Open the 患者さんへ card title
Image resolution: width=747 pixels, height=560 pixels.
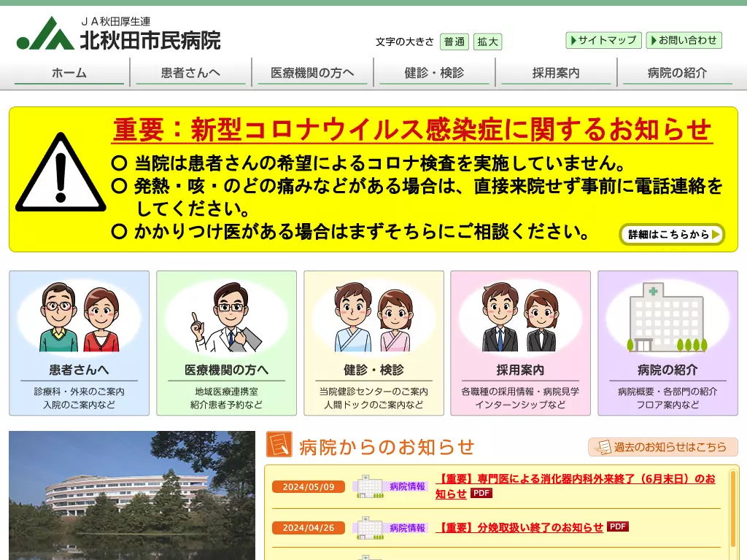coord(79,370)
